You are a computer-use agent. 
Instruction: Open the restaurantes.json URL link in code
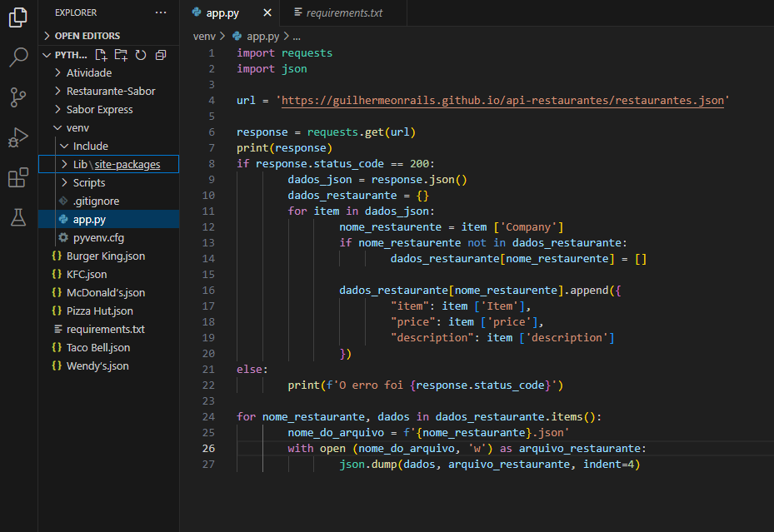(502, 100)
